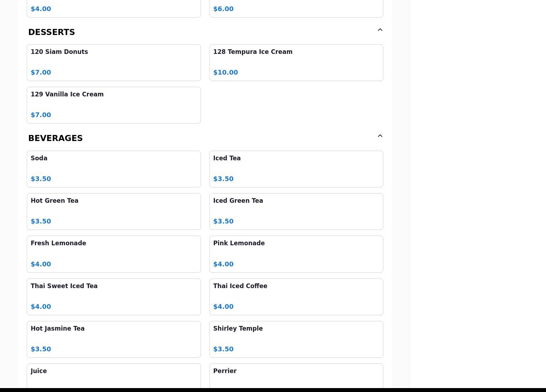Add 129 Vanilla Ice Cream

(114, 105)
